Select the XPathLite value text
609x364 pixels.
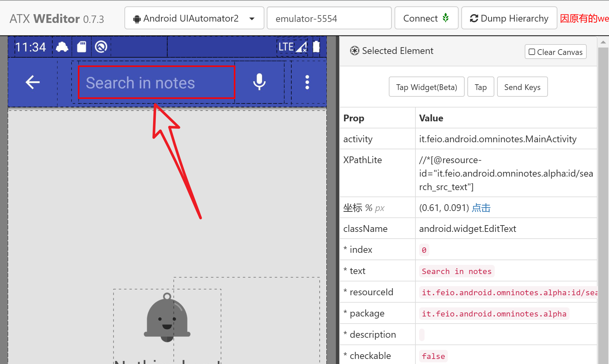pos(506,173)
